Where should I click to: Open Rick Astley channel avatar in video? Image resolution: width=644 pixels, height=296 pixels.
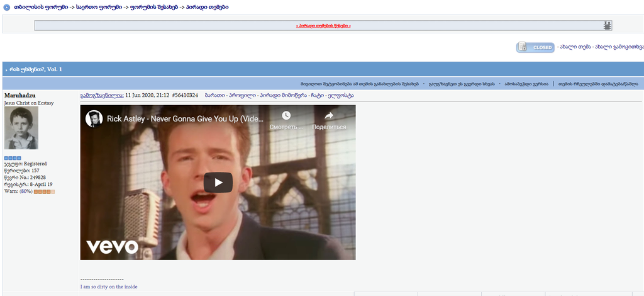pos(94,119)
